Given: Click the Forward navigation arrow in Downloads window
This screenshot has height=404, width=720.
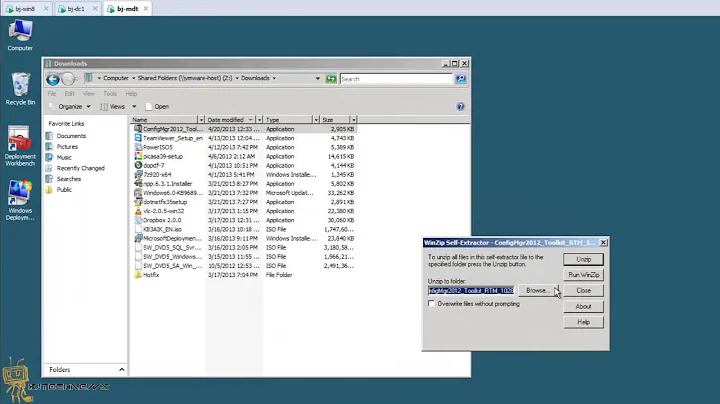Looking at the screenshot, I should pos(68,79).
